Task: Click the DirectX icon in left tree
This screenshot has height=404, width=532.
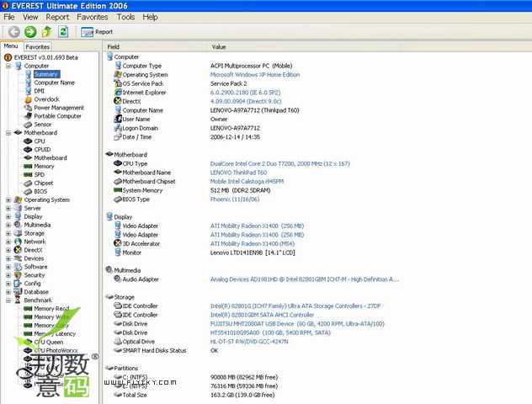Action: pos(18,250)
